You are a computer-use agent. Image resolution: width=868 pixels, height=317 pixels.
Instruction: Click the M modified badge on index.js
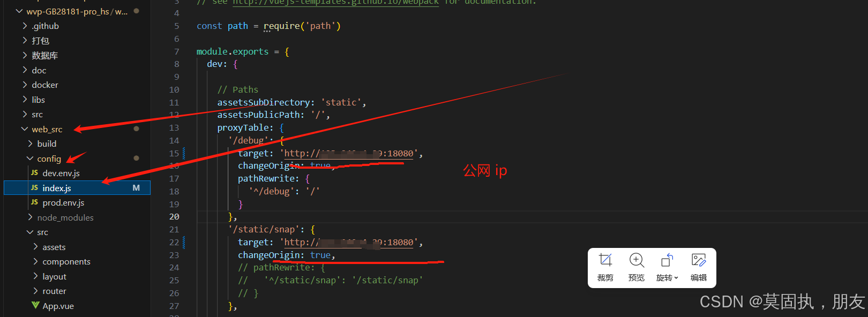click(x=136, y=188)
